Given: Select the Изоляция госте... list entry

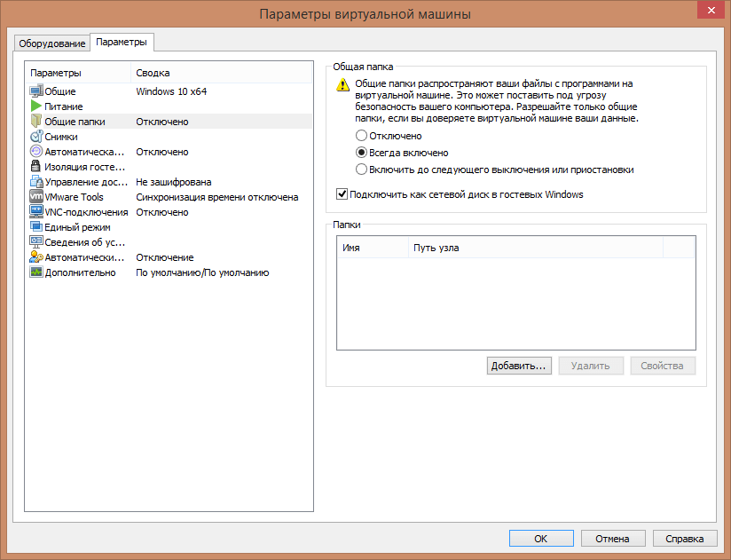Looking at the screenshot, I should tap(85, 167).
